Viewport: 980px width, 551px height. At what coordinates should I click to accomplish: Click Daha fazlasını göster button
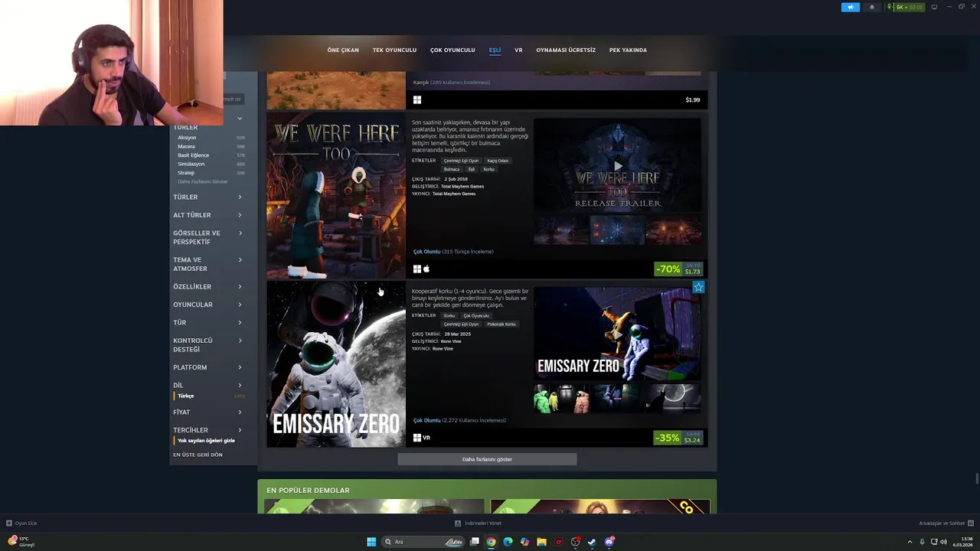coord(487,459)
